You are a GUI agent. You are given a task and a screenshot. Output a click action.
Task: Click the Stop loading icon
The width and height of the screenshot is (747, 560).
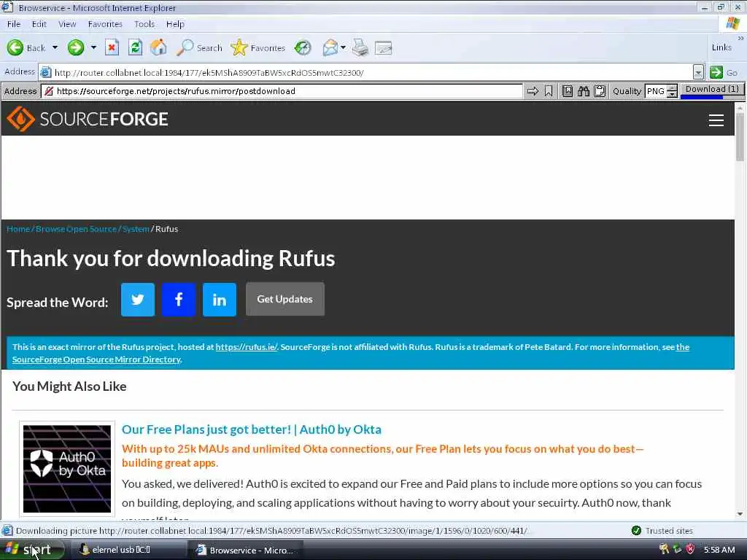(112, 47)
